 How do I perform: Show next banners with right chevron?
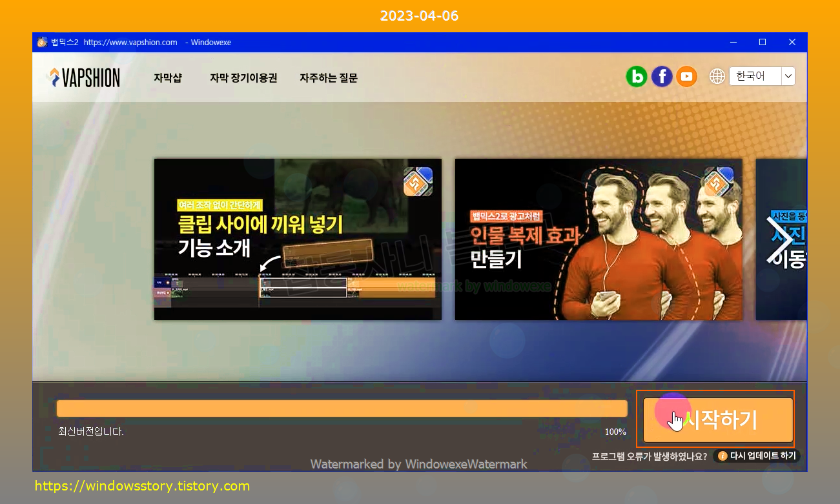click(x=779, y=239)
